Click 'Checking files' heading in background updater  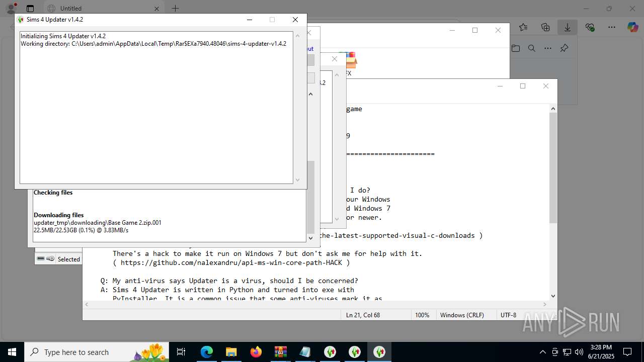coord(53,193)
